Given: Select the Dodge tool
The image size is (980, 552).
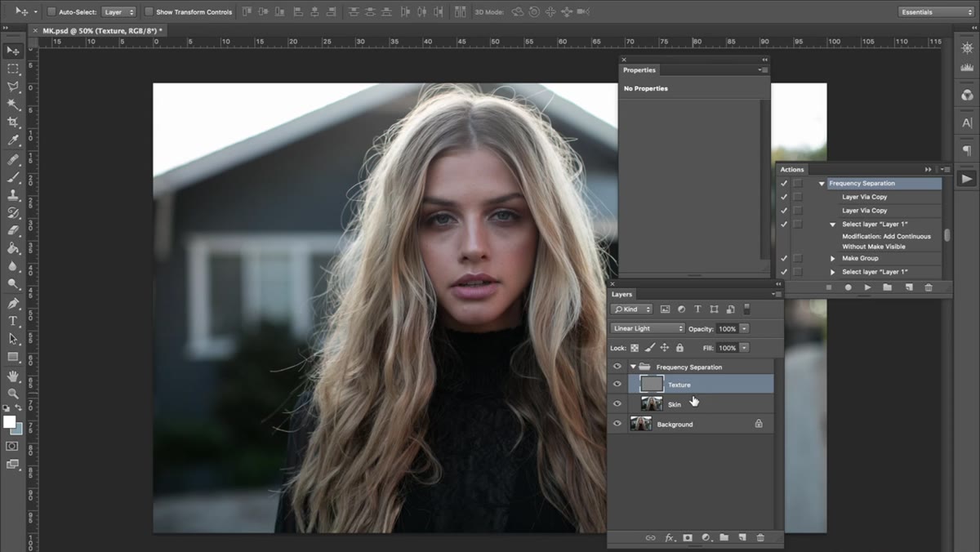Looking at the screenshot, I should [12, 284].
